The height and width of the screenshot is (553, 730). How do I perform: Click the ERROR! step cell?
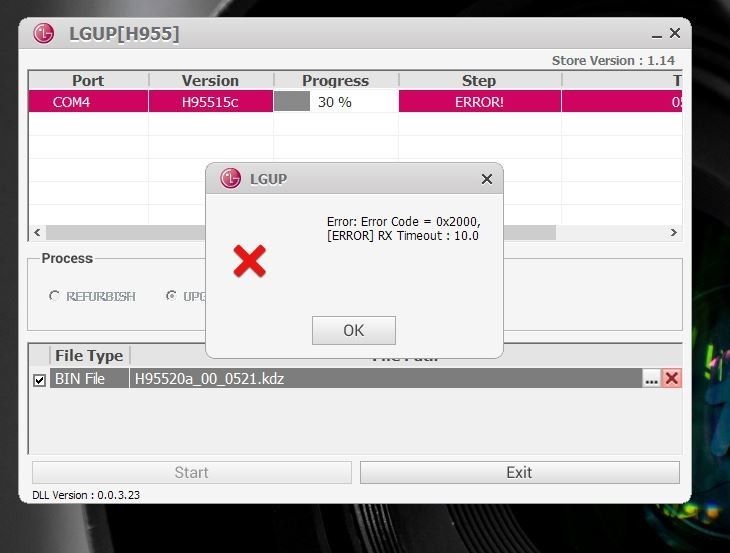480,101
